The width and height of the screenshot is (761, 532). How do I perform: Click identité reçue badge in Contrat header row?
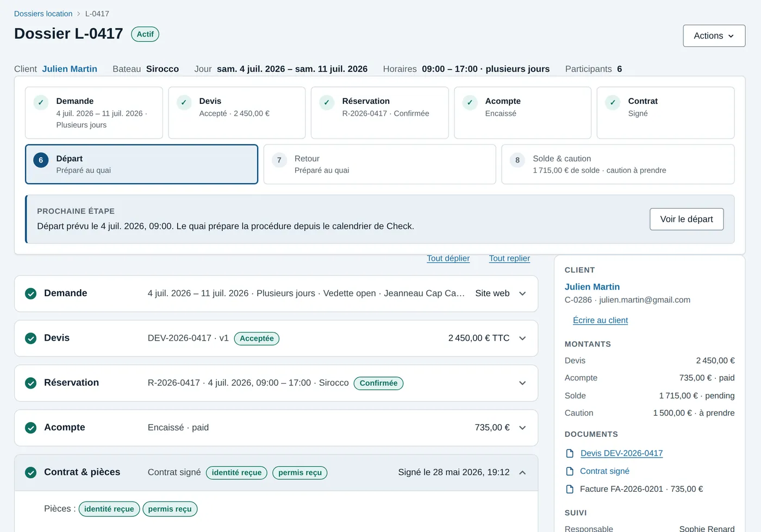[x=236, y=473]
